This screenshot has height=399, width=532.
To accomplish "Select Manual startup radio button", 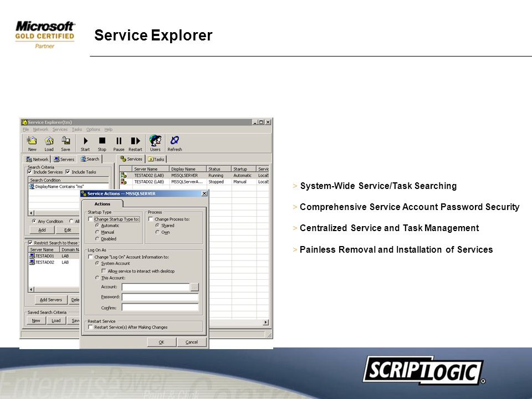I will tap(97, 232).
